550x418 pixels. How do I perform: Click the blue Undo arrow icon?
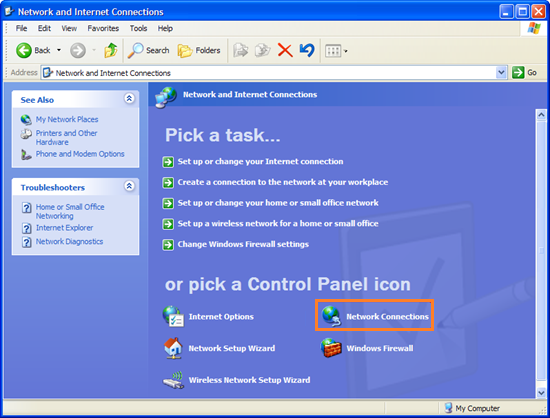tap(307, 50)
